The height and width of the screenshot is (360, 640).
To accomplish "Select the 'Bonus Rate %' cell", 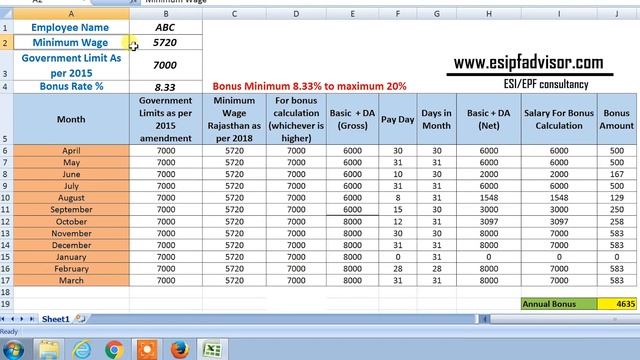I will point(71,87).
